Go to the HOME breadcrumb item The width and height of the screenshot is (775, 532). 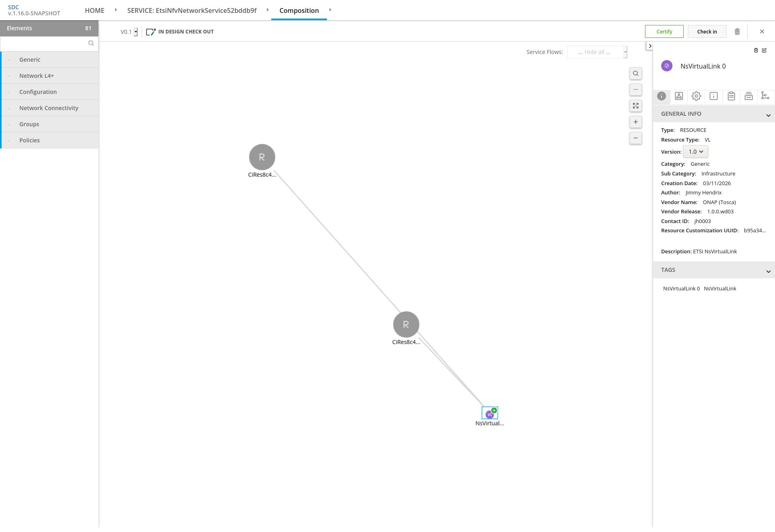pyautogui.click(x=94, y=10)
